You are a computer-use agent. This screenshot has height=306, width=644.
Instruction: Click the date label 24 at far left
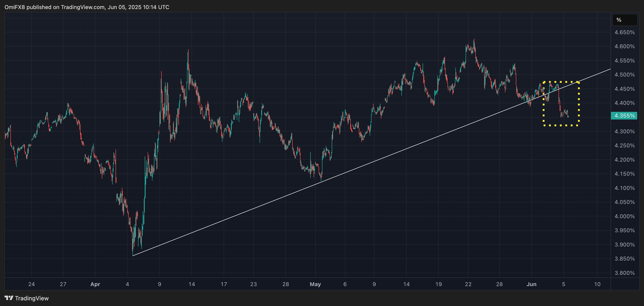[x=31, y=284]
